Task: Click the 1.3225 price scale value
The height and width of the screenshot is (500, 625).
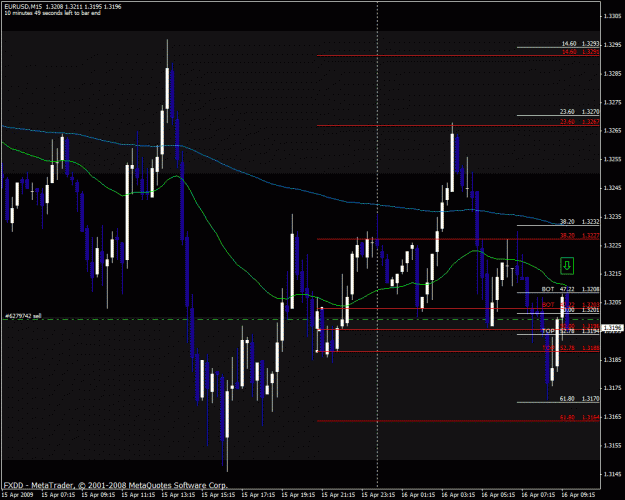Action: click(x=612, y=245)
